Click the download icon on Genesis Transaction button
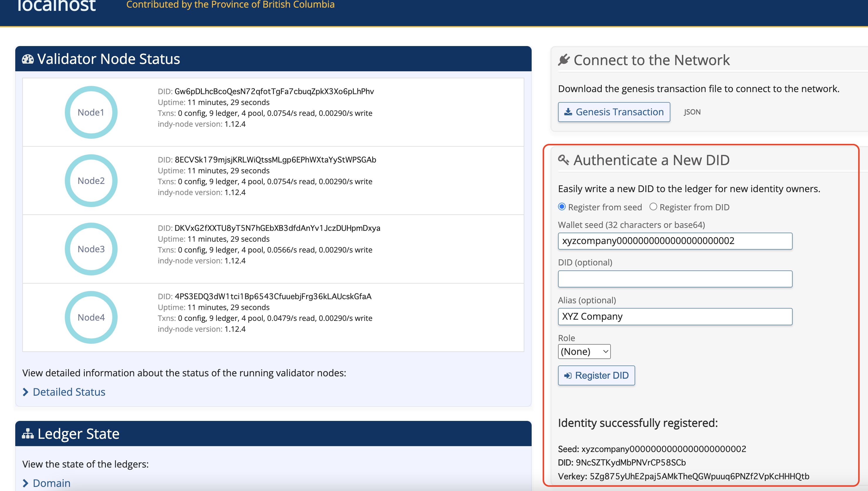The height and width of the screenshot is (491, 868). tap(568, 112)
